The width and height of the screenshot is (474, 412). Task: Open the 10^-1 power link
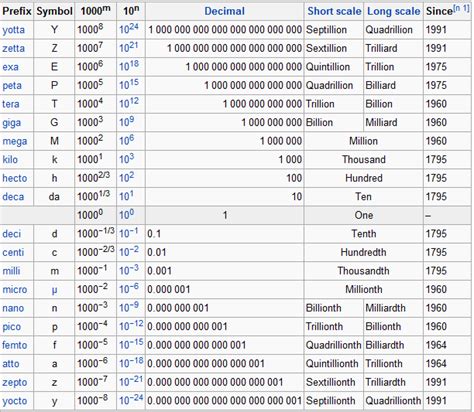129,233
